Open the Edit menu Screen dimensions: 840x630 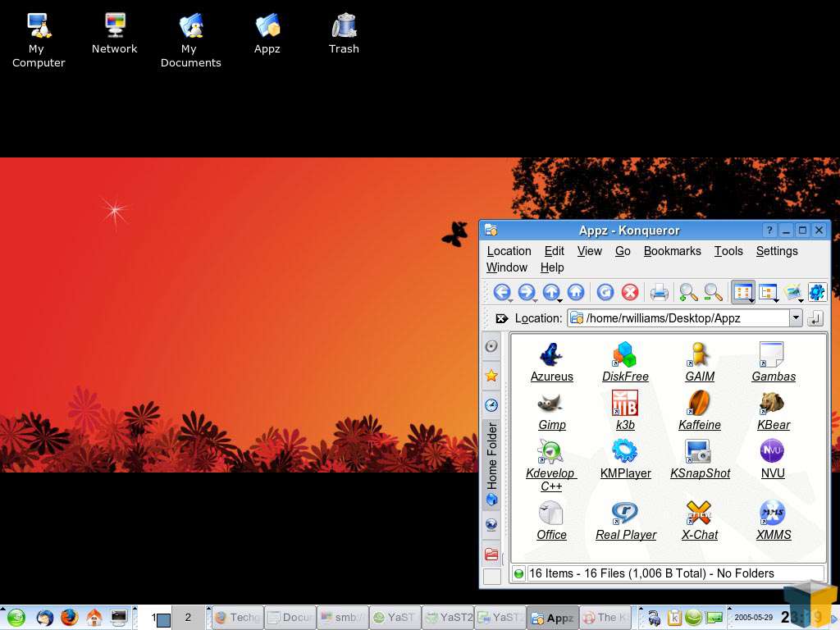pyautogui.click(x=554, y=251)
